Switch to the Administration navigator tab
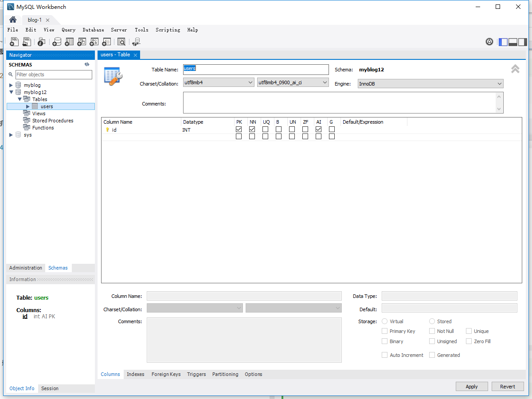Screen dimensions: 532x399 pos(26,268)
